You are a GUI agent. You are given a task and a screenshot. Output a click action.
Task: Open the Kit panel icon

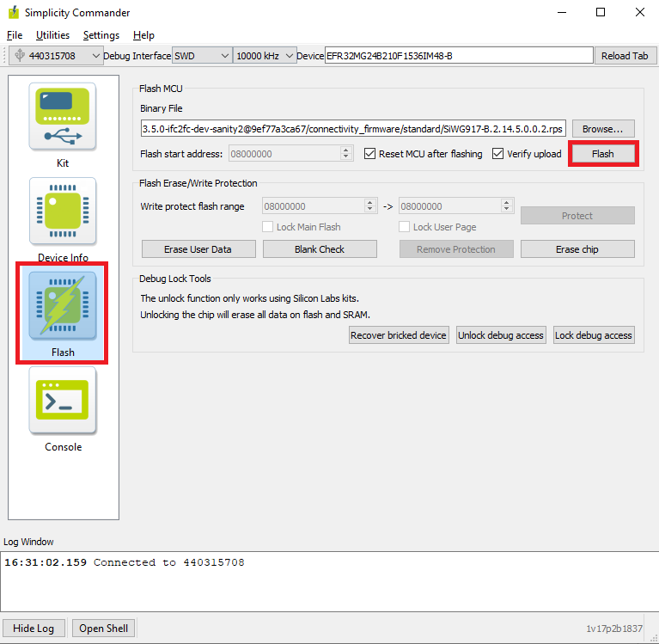(63, 117)
